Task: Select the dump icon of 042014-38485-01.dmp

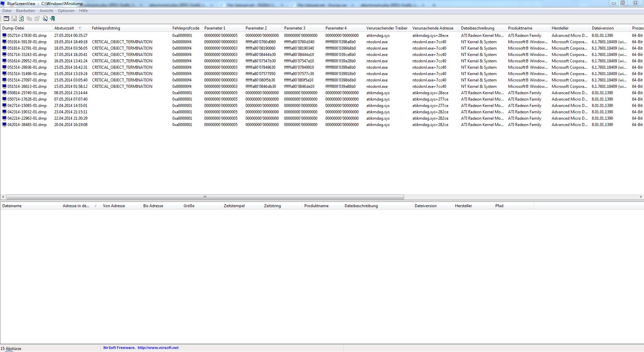Action: (4, 124)
